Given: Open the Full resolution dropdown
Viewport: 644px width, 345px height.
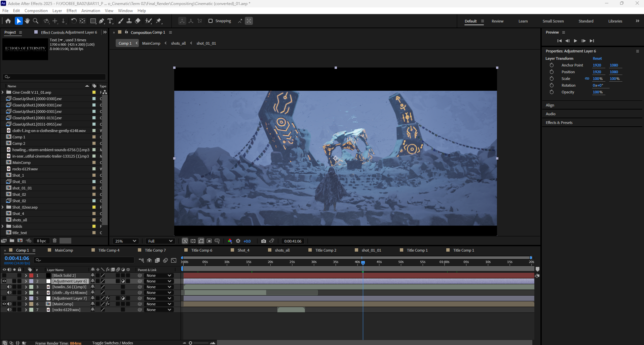Looking at the screenshot, I should pyautogui.click(x=160, y=241).
